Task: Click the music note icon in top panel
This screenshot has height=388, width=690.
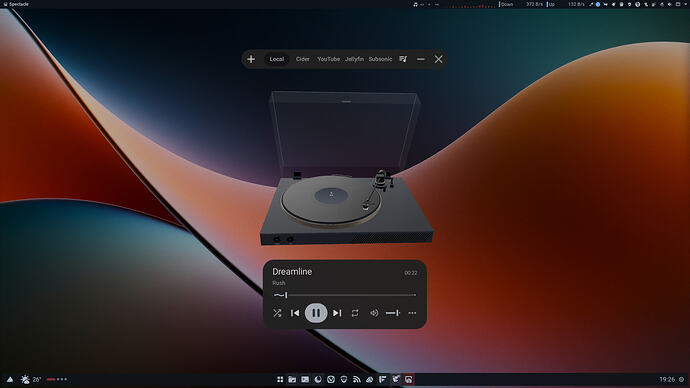Action: click(415, 4)
